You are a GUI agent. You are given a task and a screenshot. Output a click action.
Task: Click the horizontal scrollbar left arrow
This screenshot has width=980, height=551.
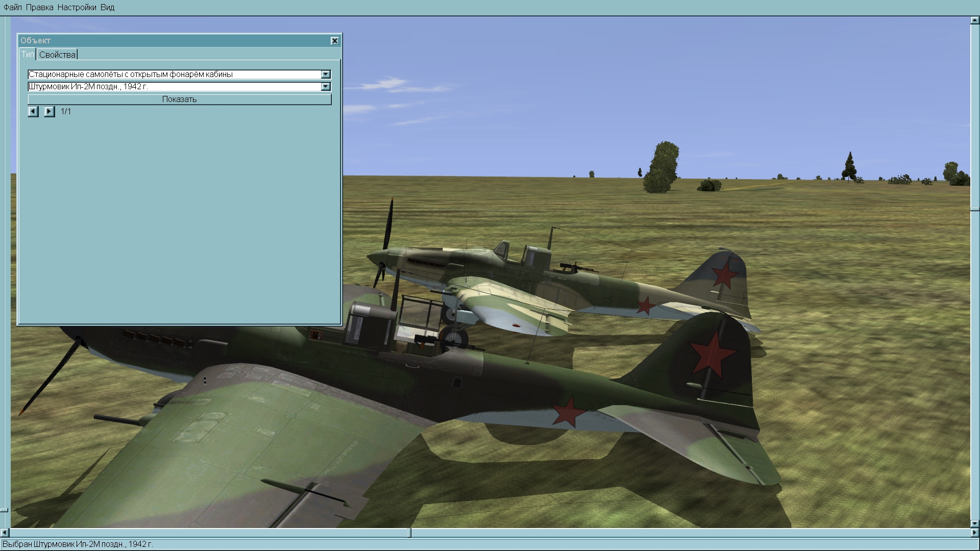point(5,533)
